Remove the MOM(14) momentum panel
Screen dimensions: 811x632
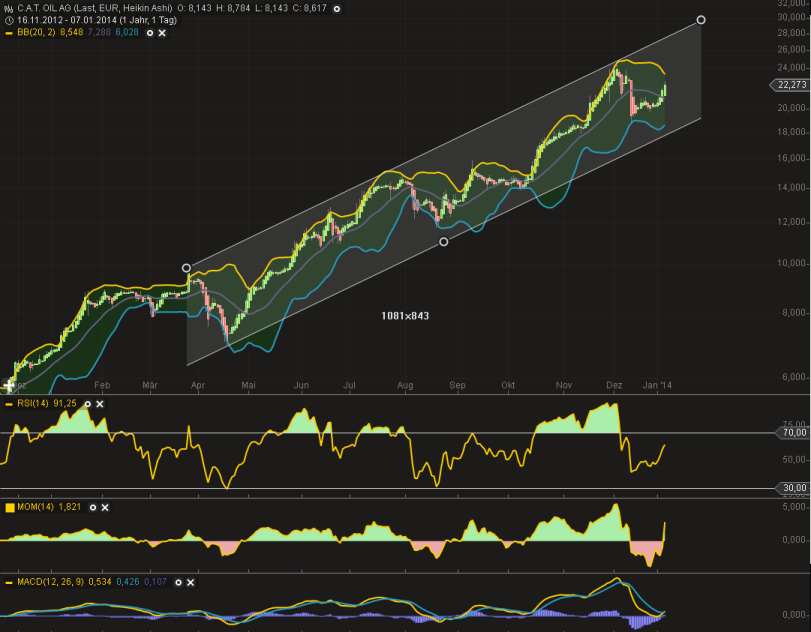[x=105, y=508]
